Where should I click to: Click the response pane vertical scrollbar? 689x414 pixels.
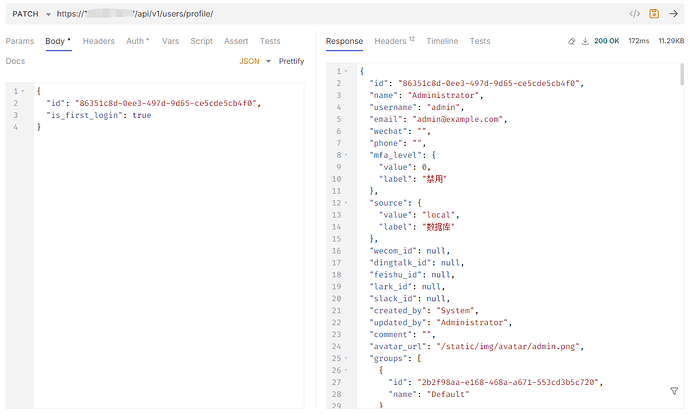[682, 74]
